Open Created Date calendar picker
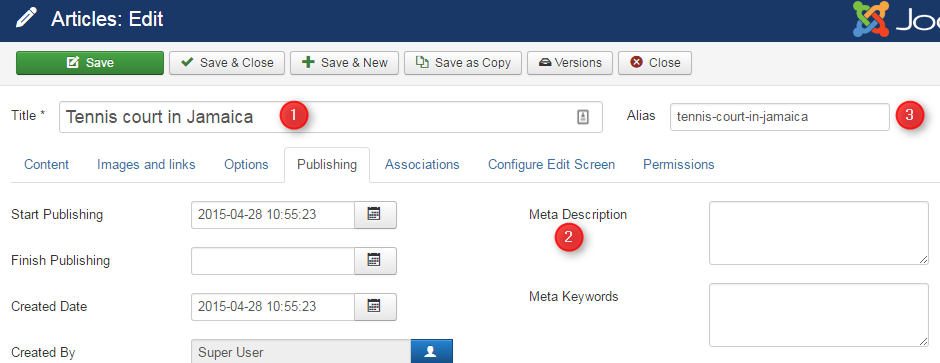 (375, 307)
